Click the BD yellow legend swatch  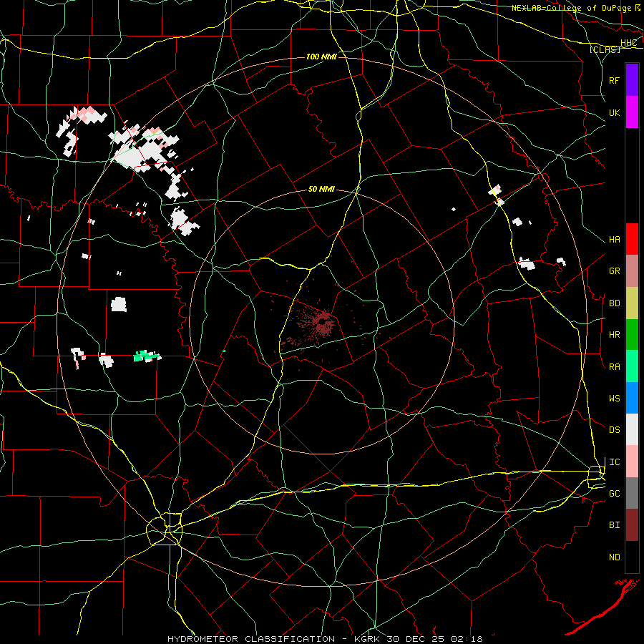pos(632,303)
